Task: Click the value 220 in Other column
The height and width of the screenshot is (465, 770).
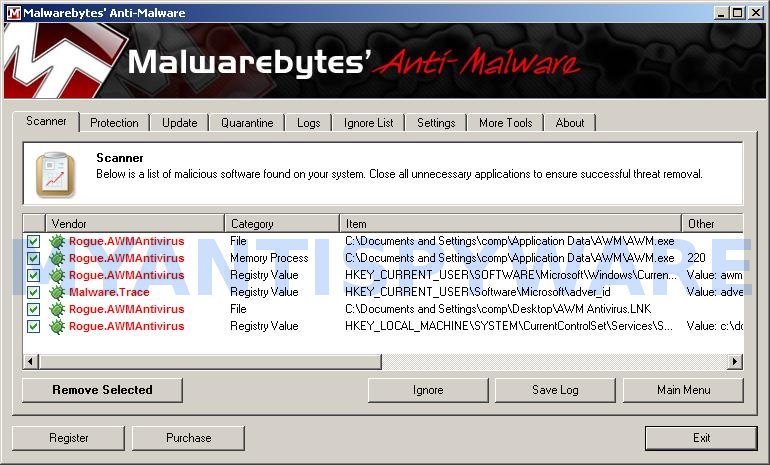Action: tap(696, 258)
